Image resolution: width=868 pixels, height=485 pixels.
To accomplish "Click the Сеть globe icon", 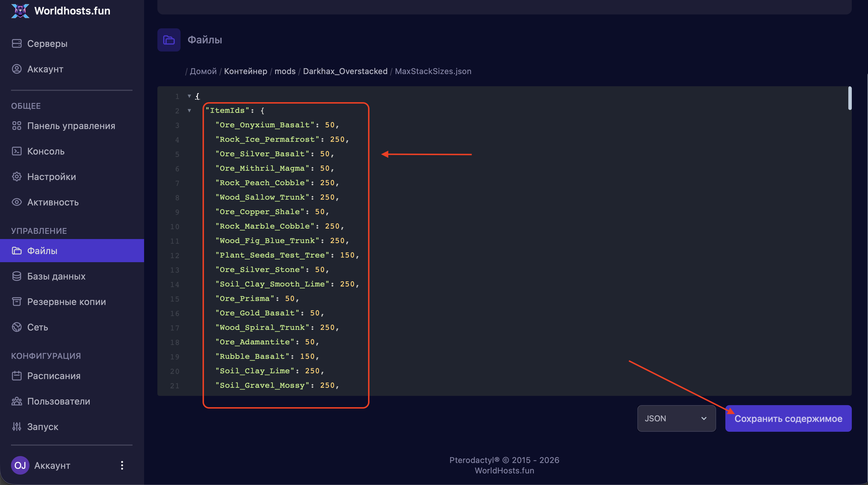I will pyautogui.click(x=16, y=327).
